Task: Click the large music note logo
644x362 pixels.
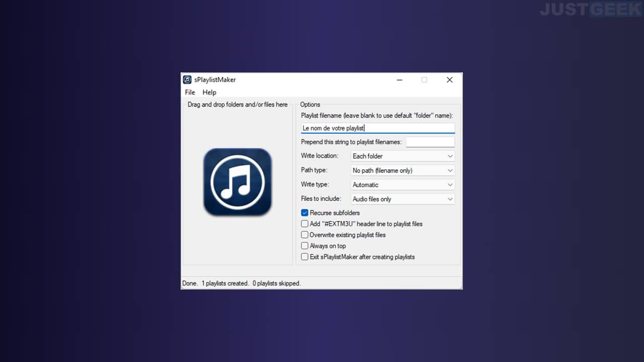Action: pos(237,182)
